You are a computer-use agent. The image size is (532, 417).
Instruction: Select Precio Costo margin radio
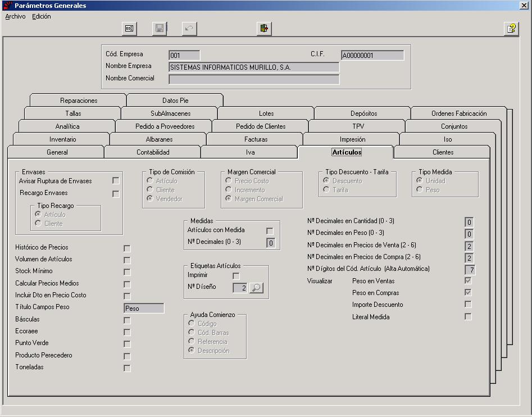pyautogui.click(x=229, y=180)
